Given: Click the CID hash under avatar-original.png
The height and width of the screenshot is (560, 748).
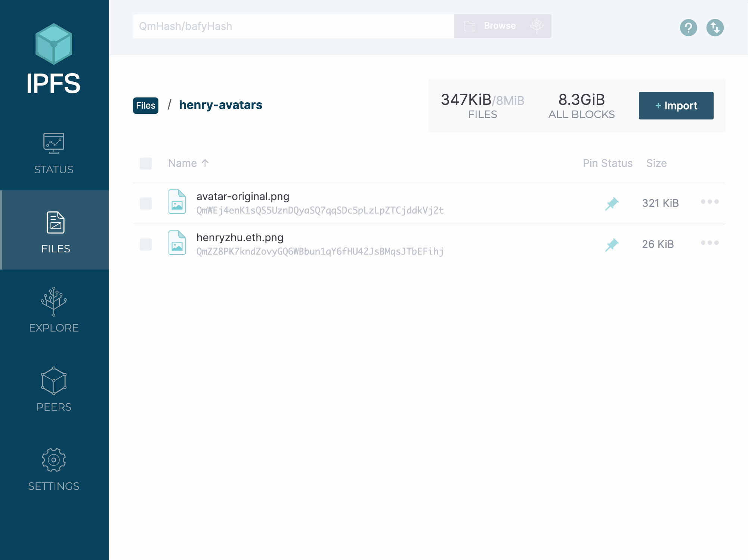Looking at the screenshot, I should click(320, 211).
